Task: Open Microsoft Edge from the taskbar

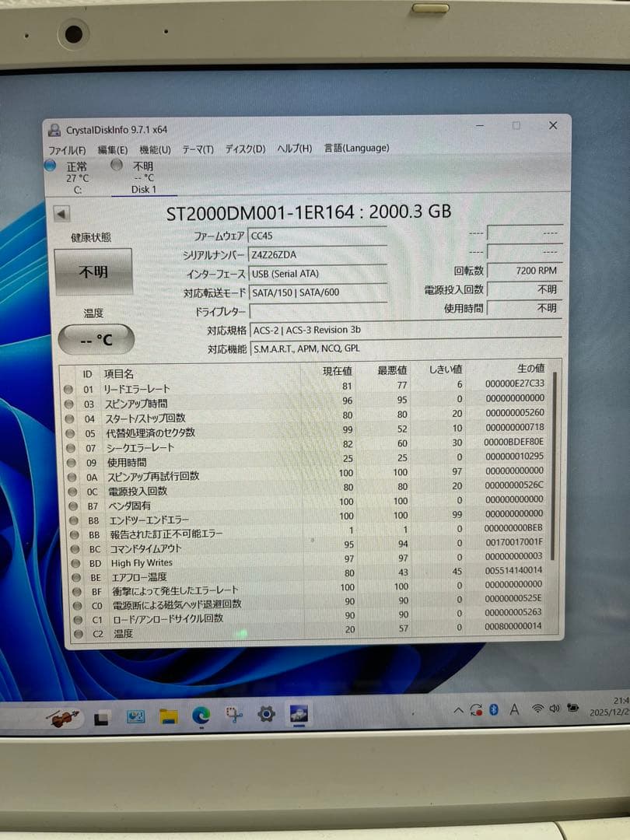Action: tap(201, 716)
